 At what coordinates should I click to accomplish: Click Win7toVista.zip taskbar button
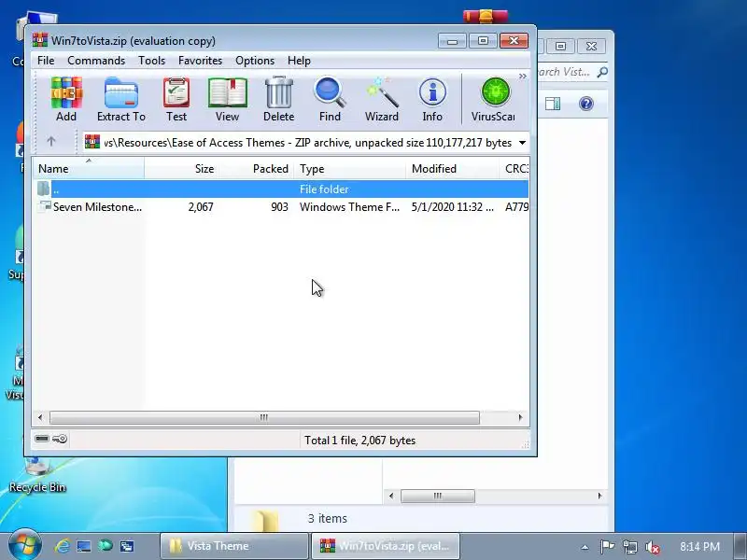[x=385, y=546]
